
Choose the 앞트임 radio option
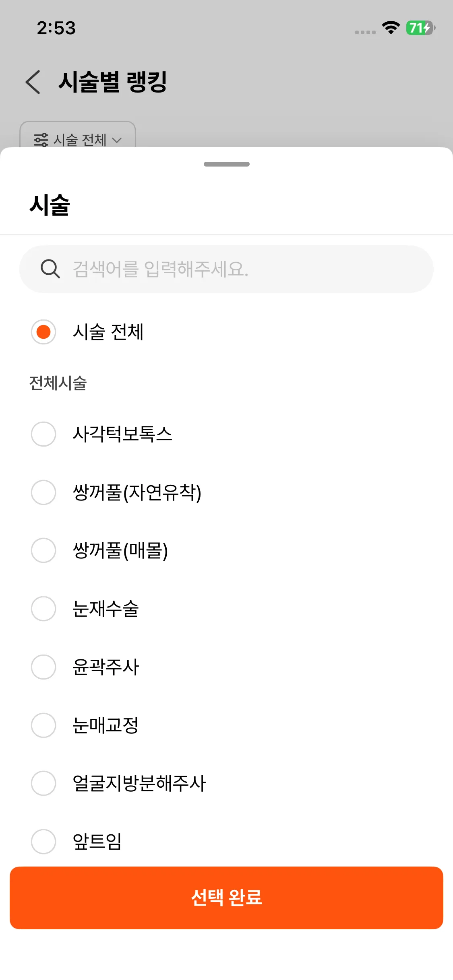click(x=43, y=841)
